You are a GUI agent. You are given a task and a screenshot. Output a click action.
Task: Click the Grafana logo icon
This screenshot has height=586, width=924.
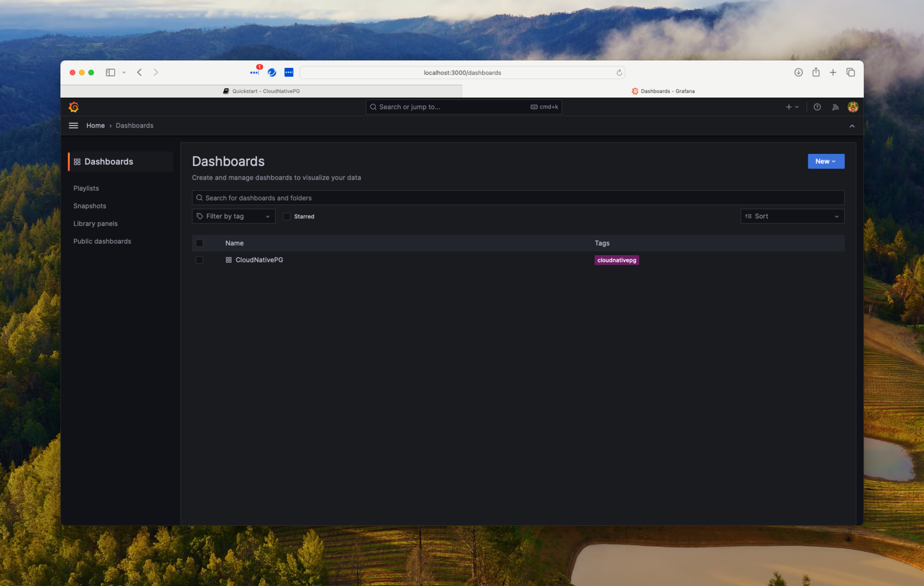point(74,107)
